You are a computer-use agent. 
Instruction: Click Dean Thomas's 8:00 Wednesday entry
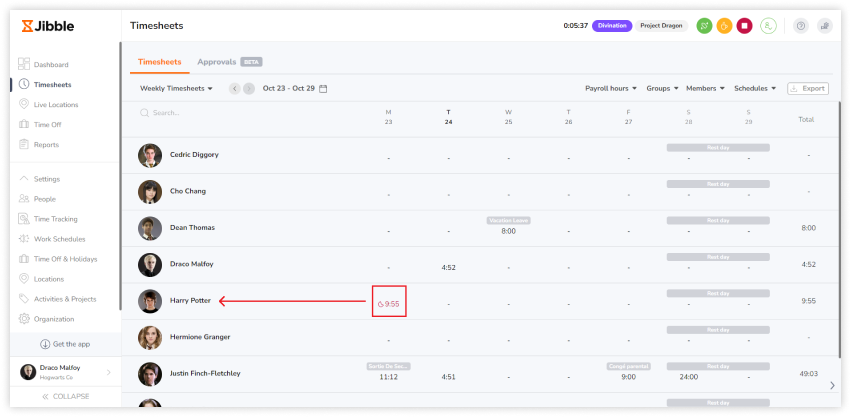(x=508, y=231)
